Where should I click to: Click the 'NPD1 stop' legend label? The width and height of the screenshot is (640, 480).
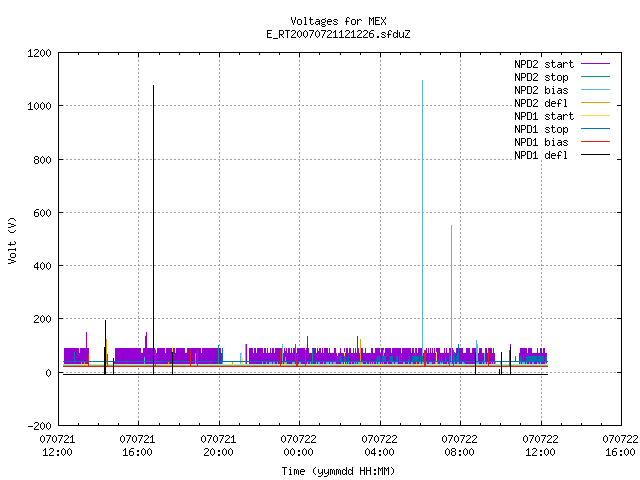click(x=541, y=129)
